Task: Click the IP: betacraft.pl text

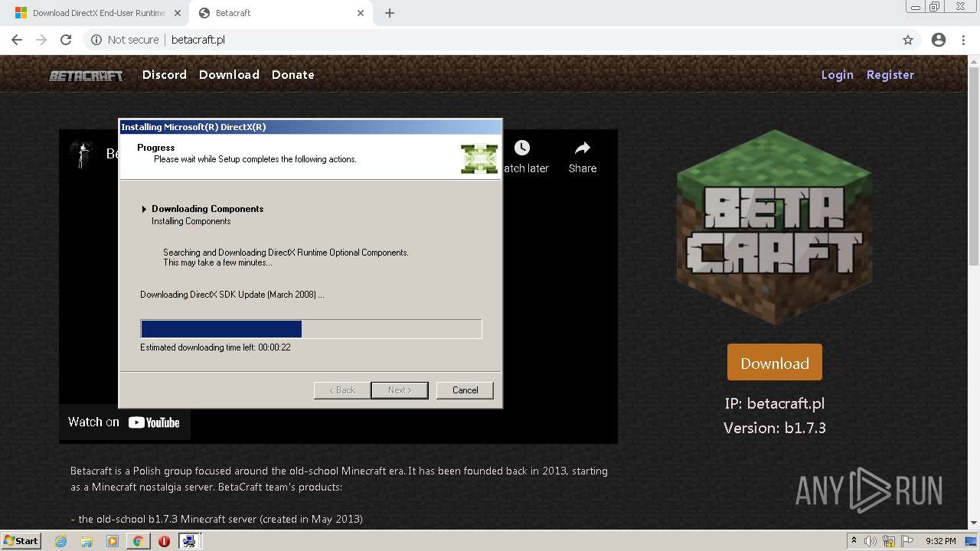Action: (x=775, y=403)
